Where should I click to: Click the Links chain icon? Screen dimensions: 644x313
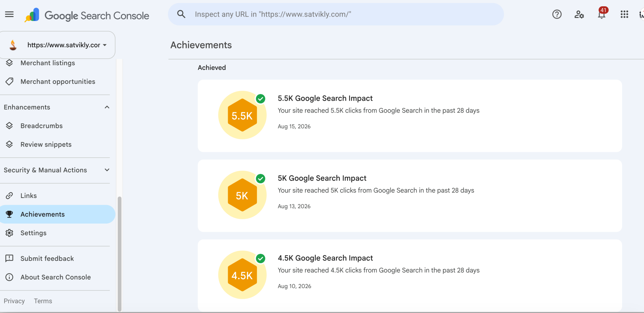click(9, 196)
